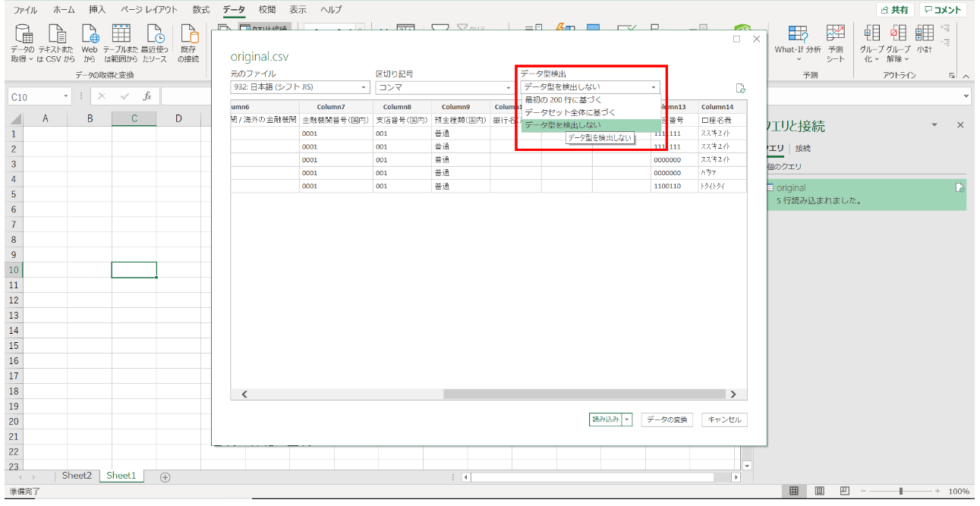The height and width of the screenshot is (506, 980).
Task: Close the クエリと接続 pane
Action: click(x=960, y=125)
